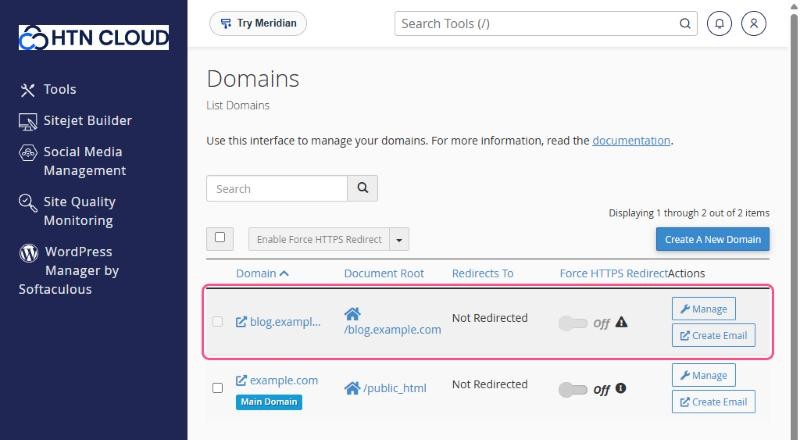Click Create A New Domain
The height and width of the screenshot is (440, 800).
point(712,239)
